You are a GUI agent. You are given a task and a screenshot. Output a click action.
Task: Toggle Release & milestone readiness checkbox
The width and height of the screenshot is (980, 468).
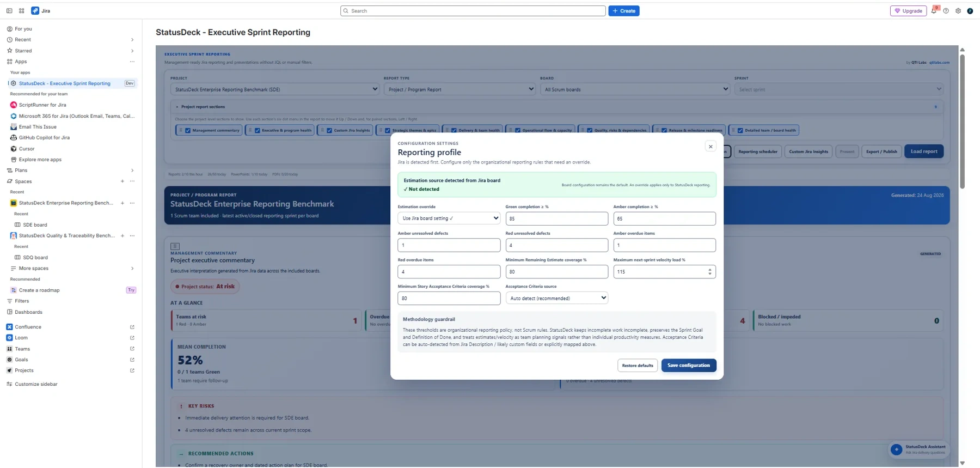664,131
